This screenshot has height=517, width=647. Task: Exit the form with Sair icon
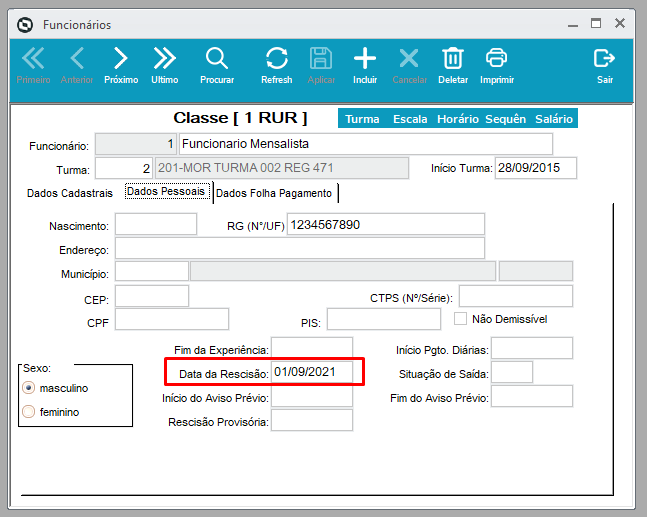(604, 66)
